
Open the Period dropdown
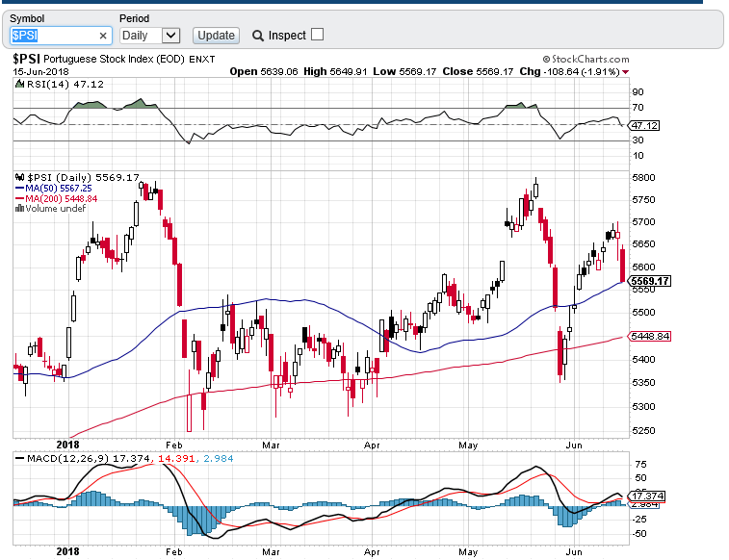(149, 36)
